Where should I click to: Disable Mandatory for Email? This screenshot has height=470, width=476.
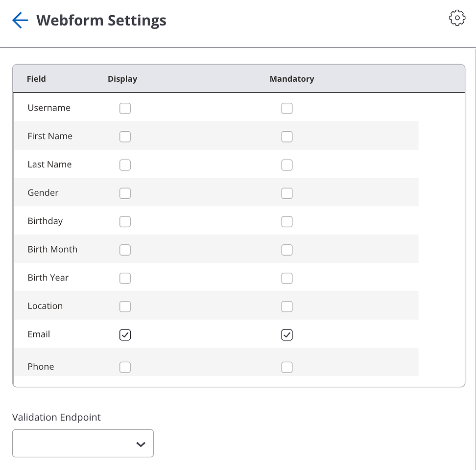pos(287,335)
